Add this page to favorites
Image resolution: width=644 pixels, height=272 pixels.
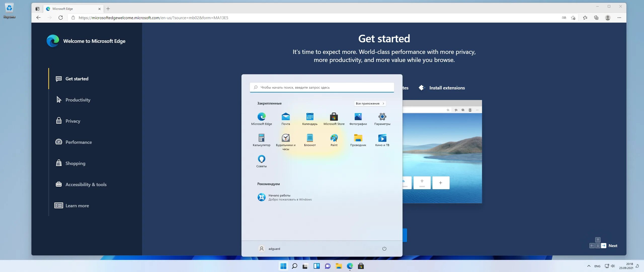[573, 18]
